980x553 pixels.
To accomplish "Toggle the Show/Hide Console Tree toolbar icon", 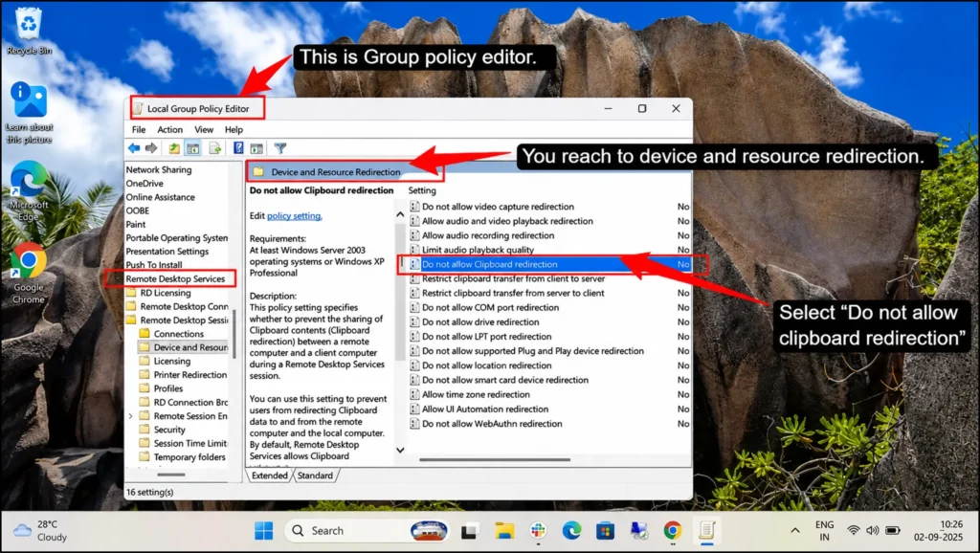I will (193, 148).
